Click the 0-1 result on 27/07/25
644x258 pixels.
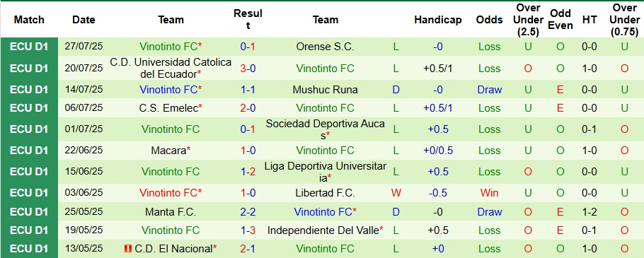248,47
